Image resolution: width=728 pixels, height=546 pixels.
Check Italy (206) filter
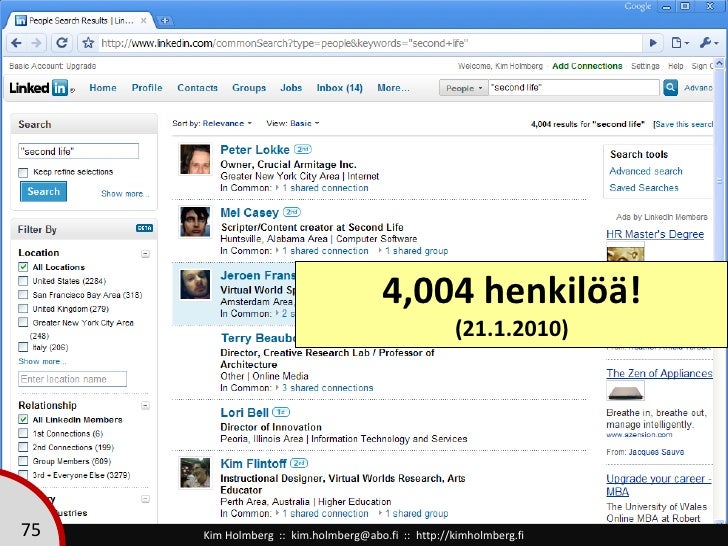[23, 347]
